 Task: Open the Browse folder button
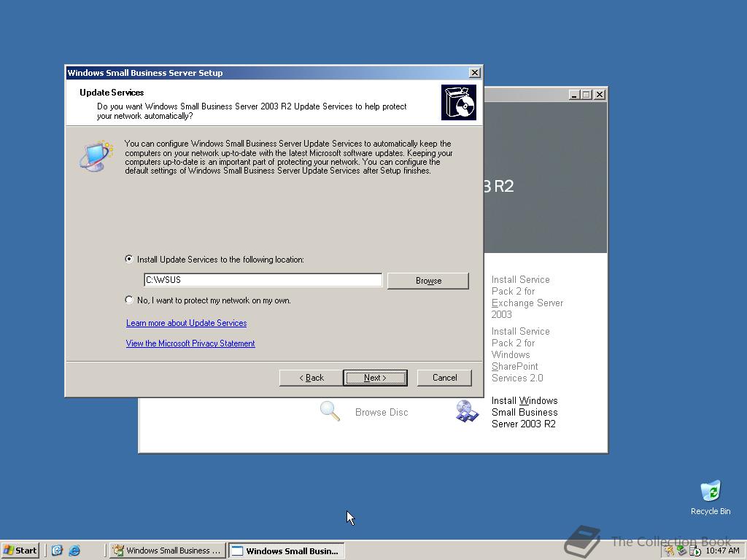(427, 281)
